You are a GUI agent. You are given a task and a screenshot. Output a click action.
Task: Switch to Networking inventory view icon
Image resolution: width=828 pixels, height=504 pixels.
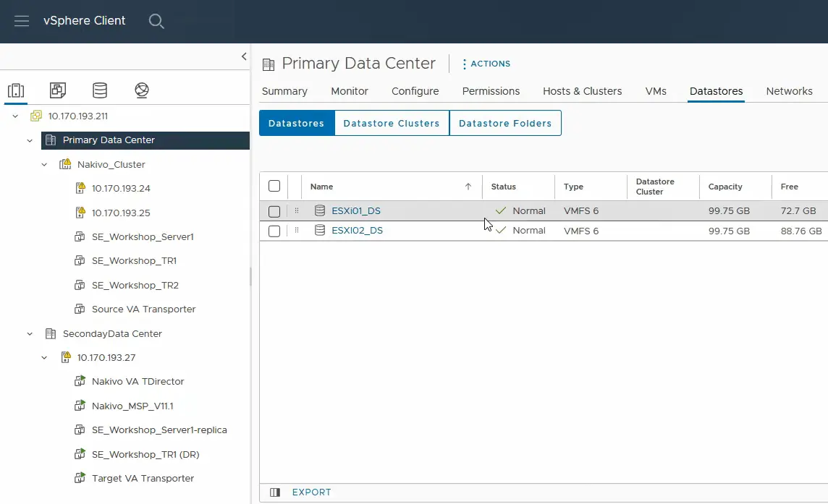pos(142,90)
